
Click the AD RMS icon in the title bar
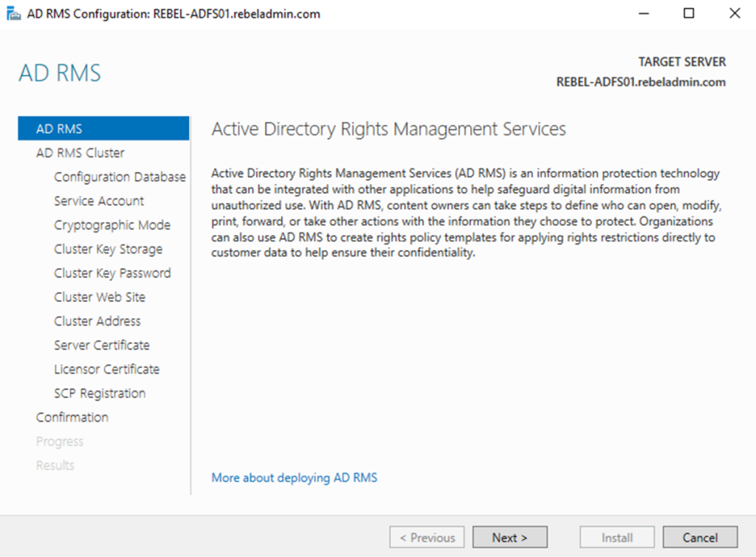click(x=13, y=13)
